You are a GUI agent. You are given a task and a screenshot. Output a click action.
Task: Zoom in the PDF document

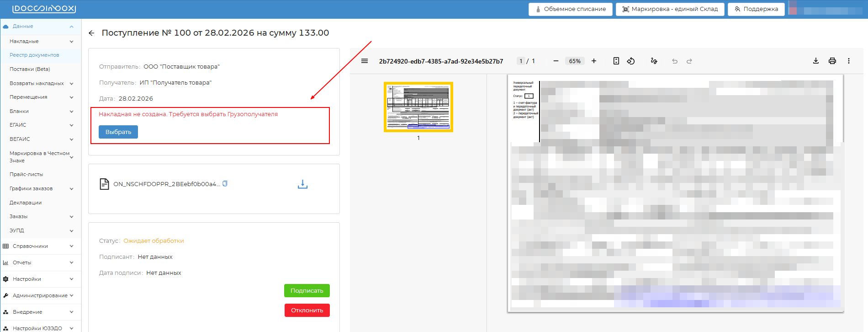tap(594, 61)
